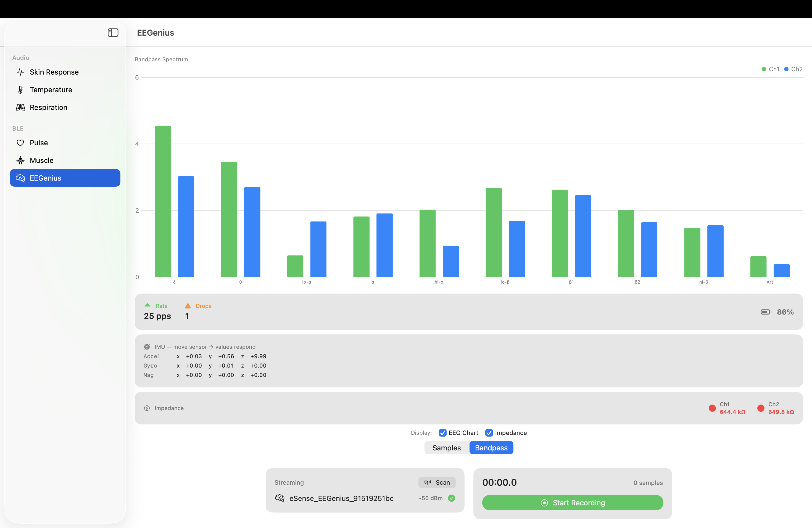Click the Scan button
Screen dimensions: 812x528
[437, 483]
